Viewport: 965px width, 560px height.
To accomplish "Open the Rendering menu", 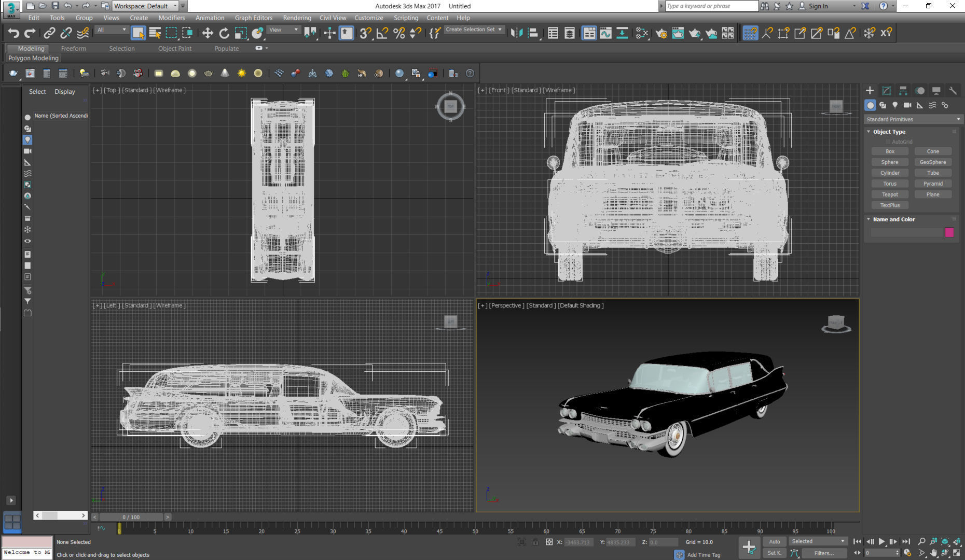I will click(297, 18).
